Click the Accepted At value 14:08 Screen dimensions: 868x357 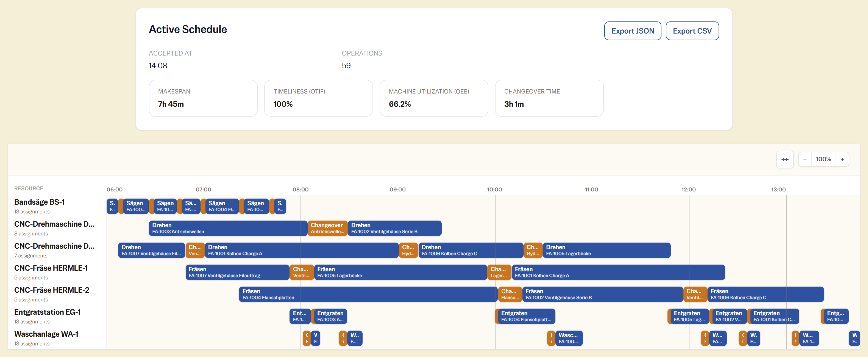(x=158, y=65)
